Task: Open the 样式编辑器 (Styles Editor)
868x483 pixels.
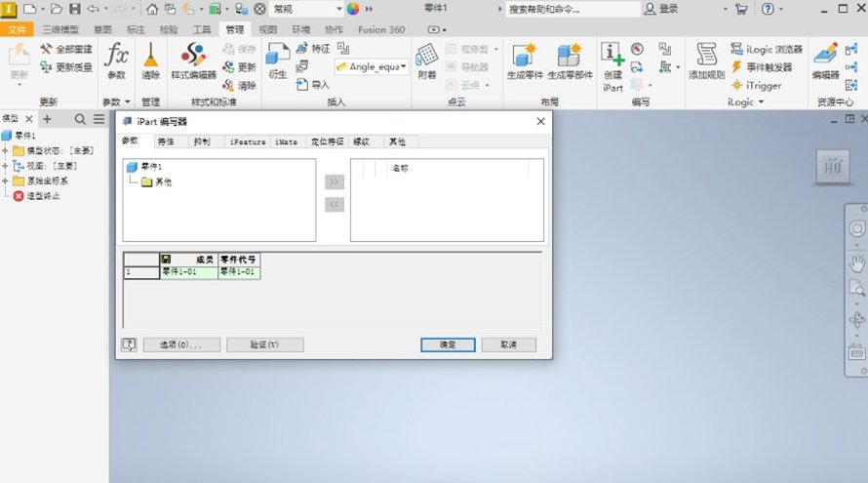Action: point(193,60)
